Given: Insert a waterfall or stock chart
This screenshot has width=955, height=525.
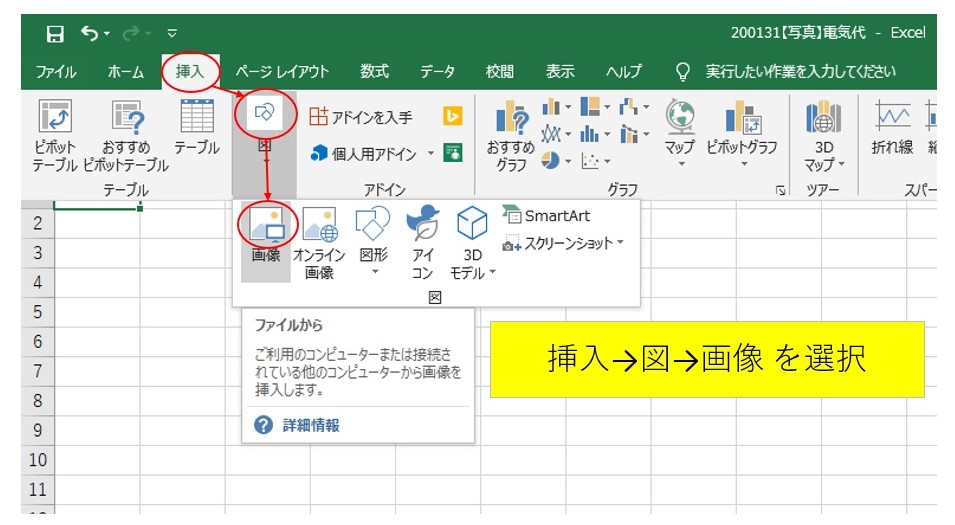Looking at the screenshot, I should tap(633, 108).
